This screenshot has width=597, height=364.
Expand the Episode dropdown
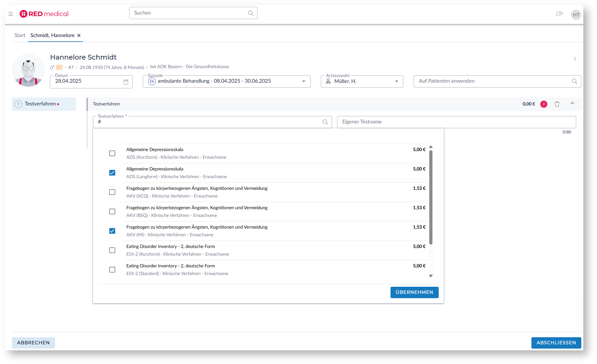point(303,82)
